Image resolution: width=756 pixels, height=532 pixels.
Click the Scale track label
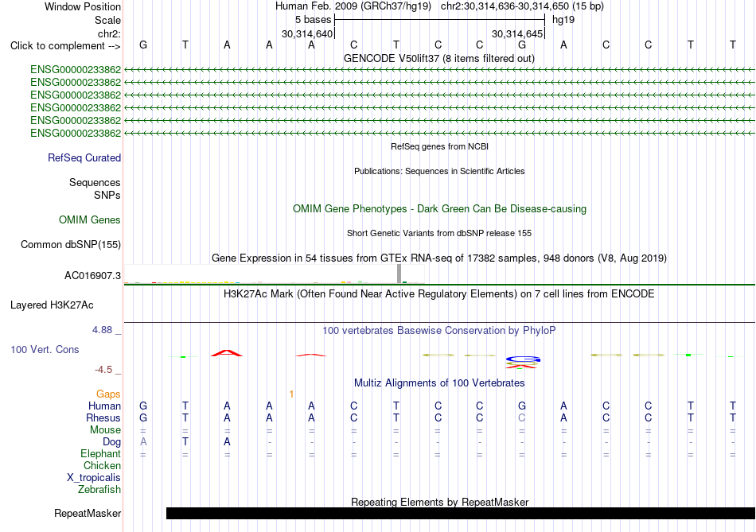coord(107,20)
